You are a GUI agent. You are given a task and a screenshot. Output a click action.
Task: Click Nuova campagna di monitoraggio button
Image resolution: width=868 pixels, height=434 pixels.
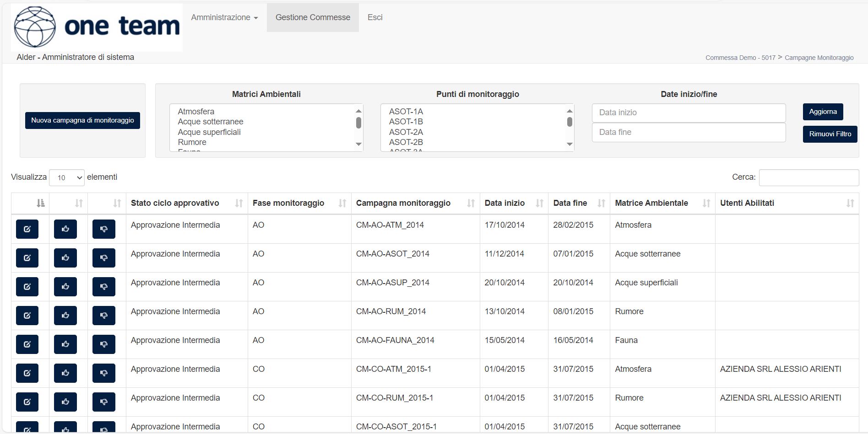coord(82,120)
